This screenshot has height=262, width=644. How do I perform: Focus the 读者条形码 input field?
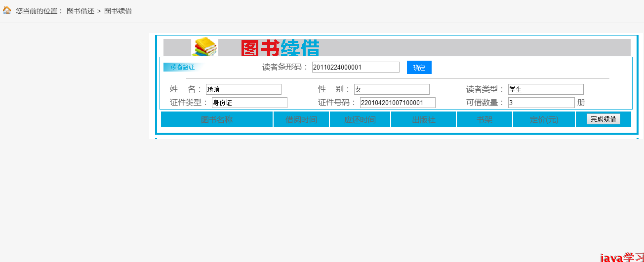[356, 67]
